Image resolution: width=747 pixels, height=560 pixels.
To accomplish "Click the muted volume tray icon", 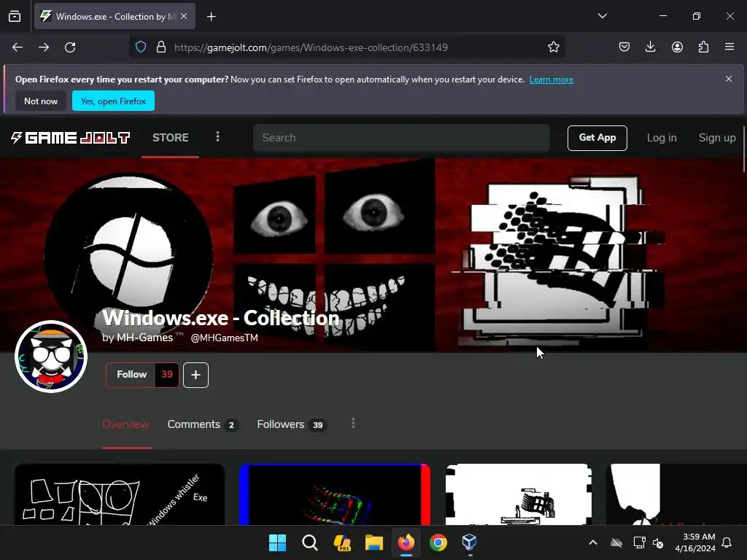I will coord(659,542).
